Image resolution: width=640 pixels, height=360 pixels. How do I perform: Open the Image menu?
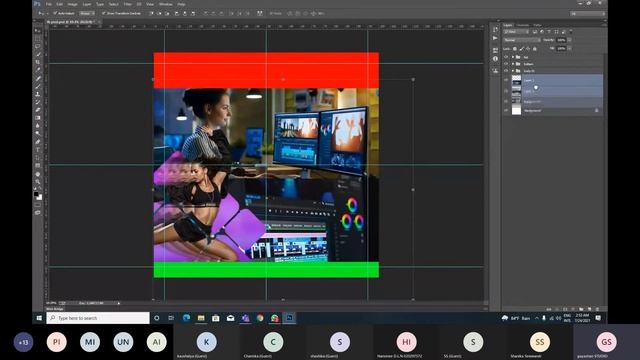[x=72, y=4]
